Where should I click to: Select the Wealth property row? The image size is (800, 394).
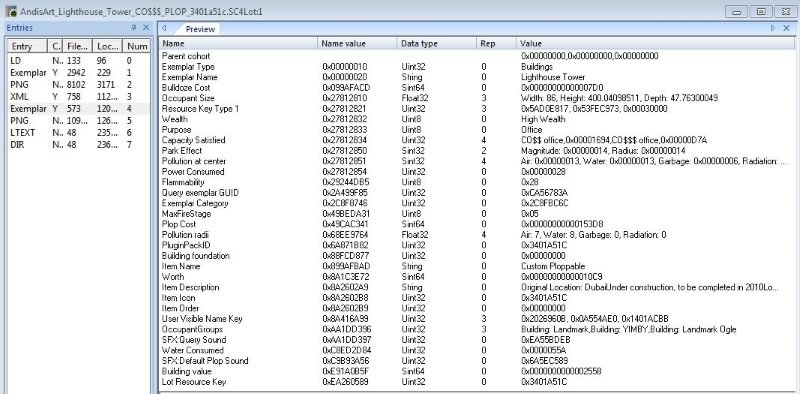pyautogui.click(x=477, y=119)
